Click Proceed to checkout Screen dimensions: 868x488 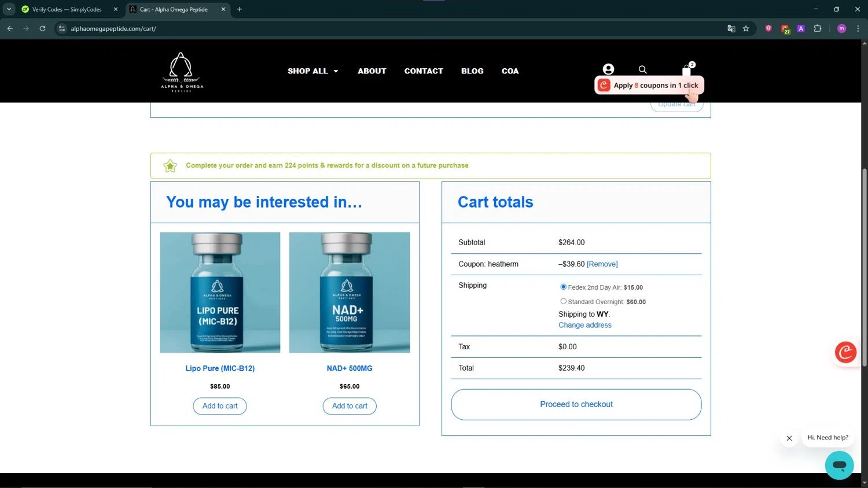click(576, 405)
